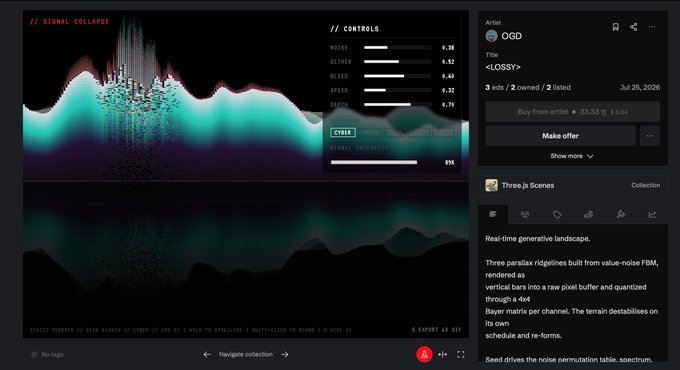The image size is (680, 370).
Task: Go to next item with right arrow
Action: coord(285,354)
